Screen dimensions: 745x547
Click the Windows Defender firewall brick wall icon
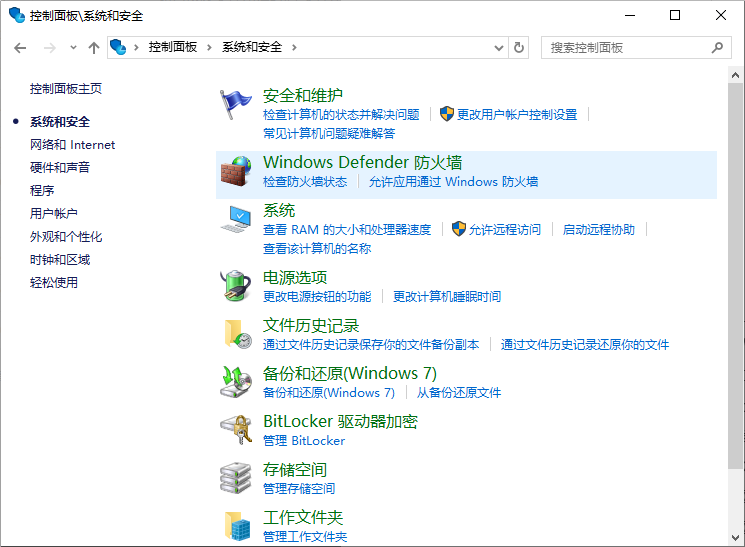click(236, 171)
